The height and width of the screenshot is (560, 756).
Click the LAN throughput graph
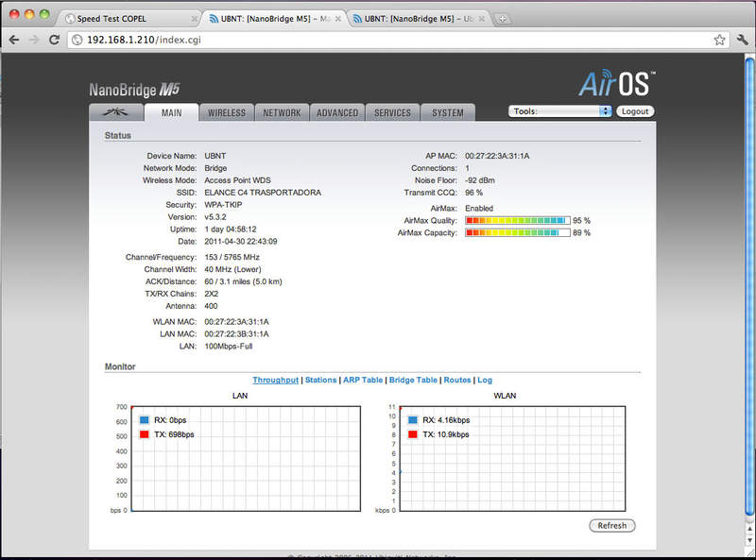[246, 458]
